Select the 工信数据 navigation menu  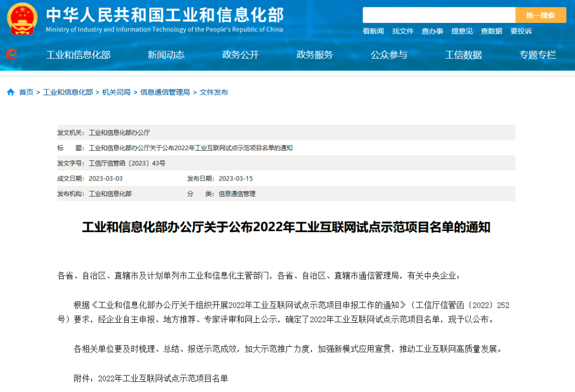463,54
